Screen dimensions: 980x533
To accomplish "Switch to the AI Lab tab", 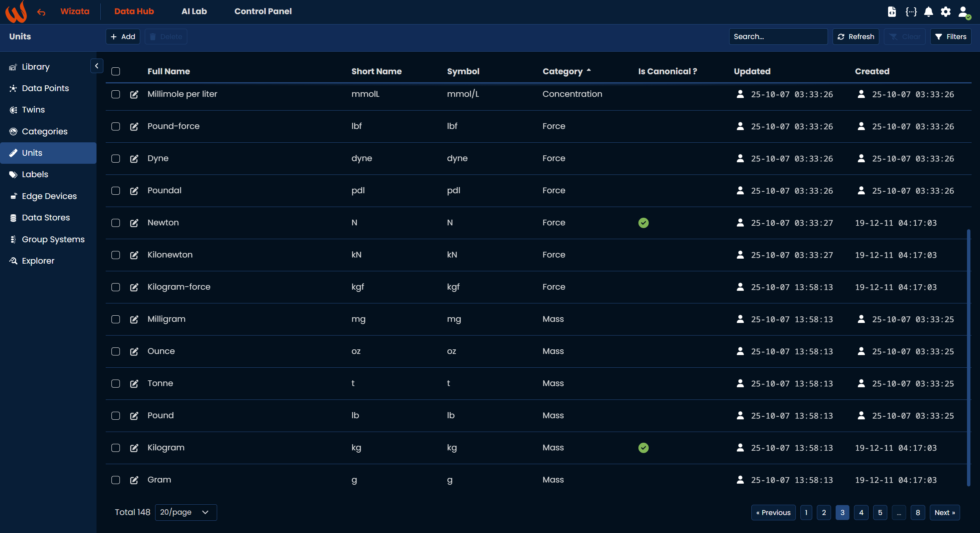I will pos(194,11).
